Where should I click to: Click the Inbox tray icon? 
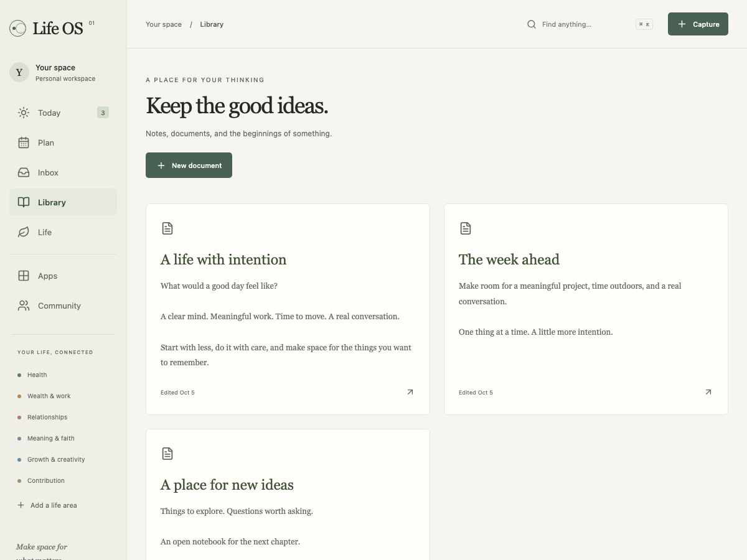point(24,172)
